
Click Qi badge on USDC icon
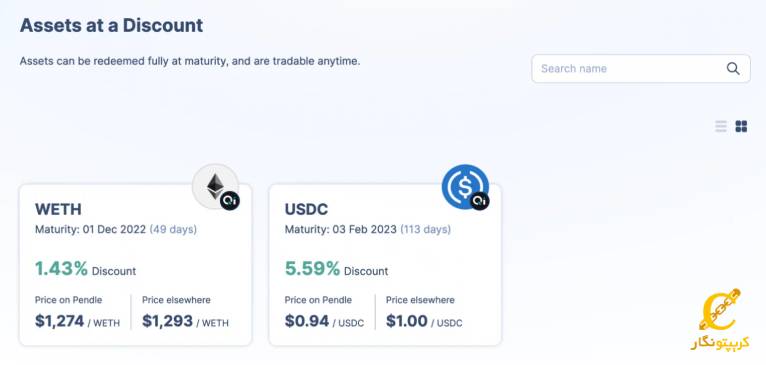(480, 201)
